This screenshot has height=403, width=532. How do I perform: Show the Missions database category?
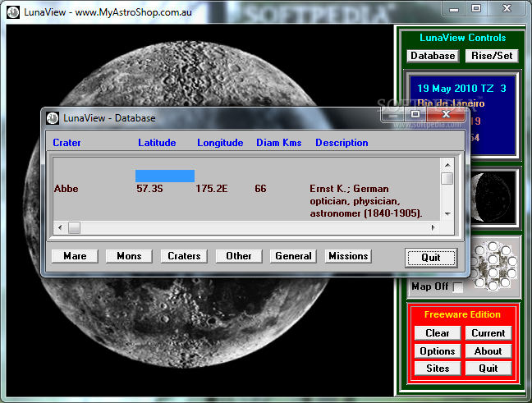pyautogui.click(x=348, y=256)
